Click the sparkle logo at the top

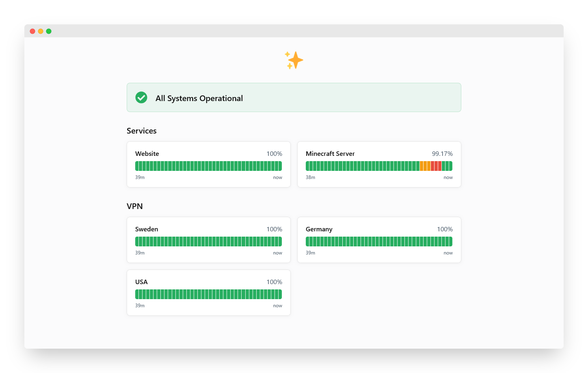[294, 60]
